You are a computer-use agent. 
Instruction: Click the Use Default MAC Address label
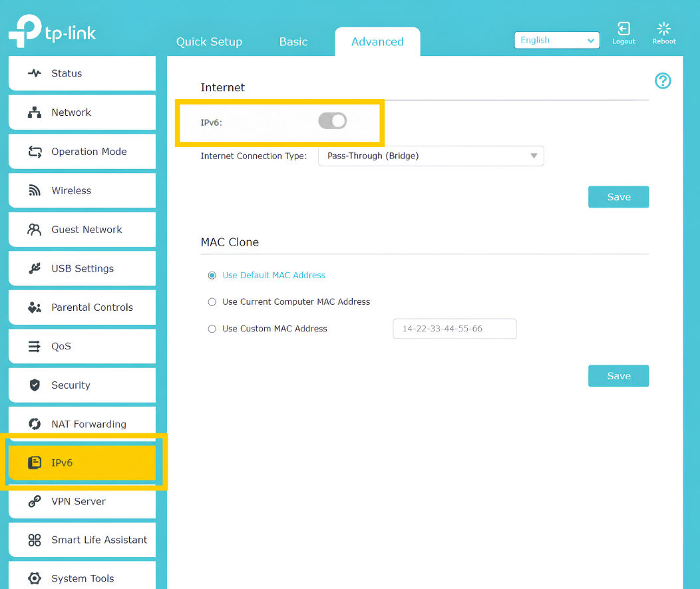pyautogui.click(x=273, y=276)
